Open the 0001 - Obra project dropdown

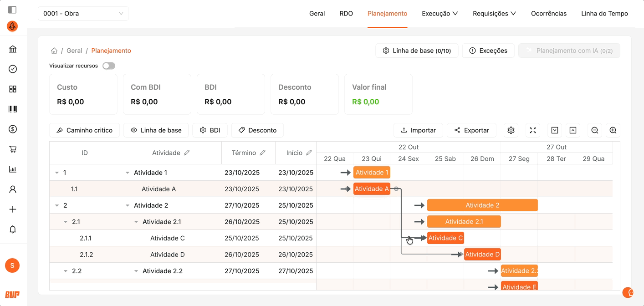83,14
